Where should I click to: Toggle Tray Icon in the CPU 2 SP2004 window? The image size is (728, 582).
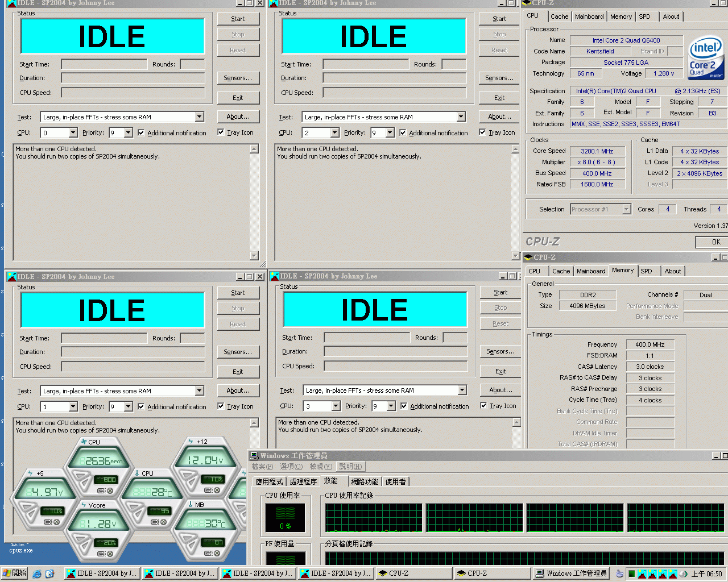[x=482, y=132]
